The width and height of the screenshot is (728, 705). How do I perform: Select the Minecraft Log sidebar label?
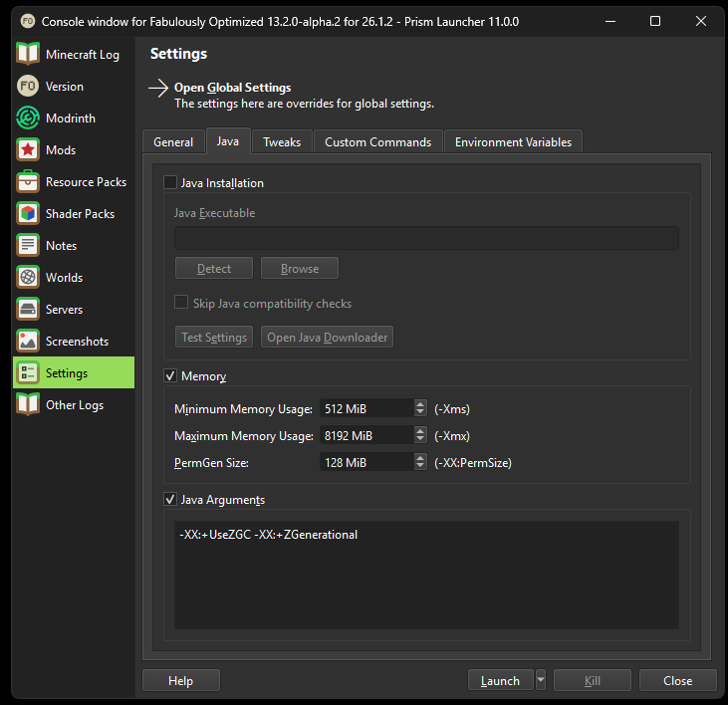[83, 55]
